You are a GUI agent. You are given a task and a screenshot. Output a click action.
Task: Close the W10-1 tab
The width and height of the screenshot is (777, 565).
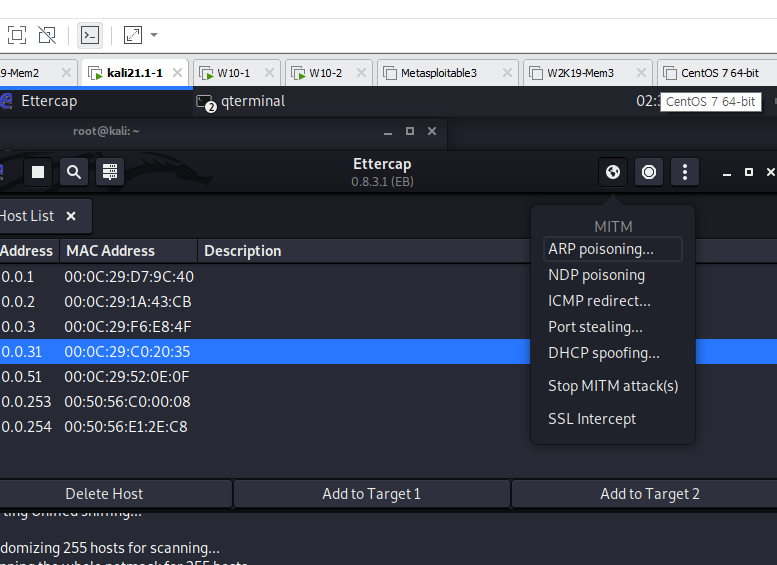pyautogui.click(x=270, y=73)
